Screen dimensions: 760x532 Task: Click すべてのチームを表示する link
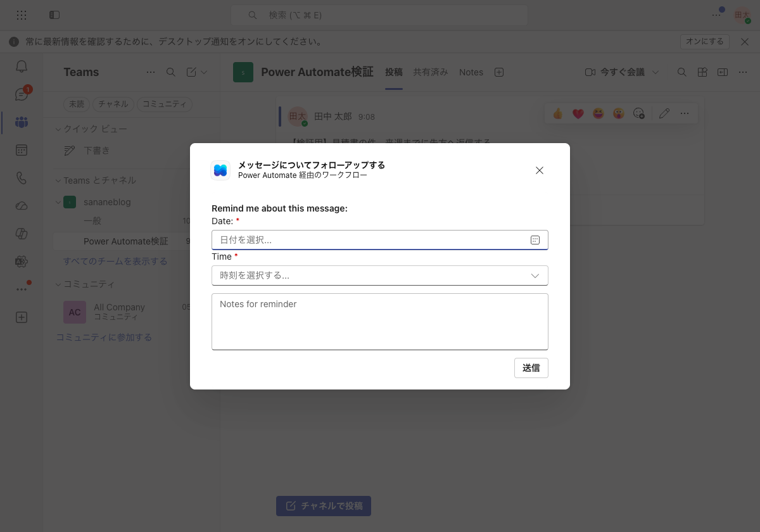tap(115, 261)
